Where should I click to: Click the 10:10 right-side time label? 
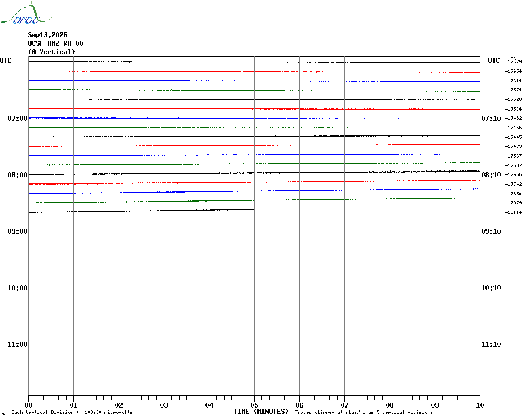491,288
